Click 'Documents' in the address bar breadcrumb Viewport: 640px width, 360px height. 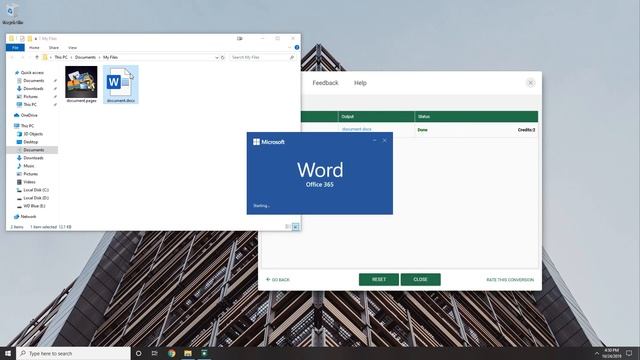pos(85,58)
